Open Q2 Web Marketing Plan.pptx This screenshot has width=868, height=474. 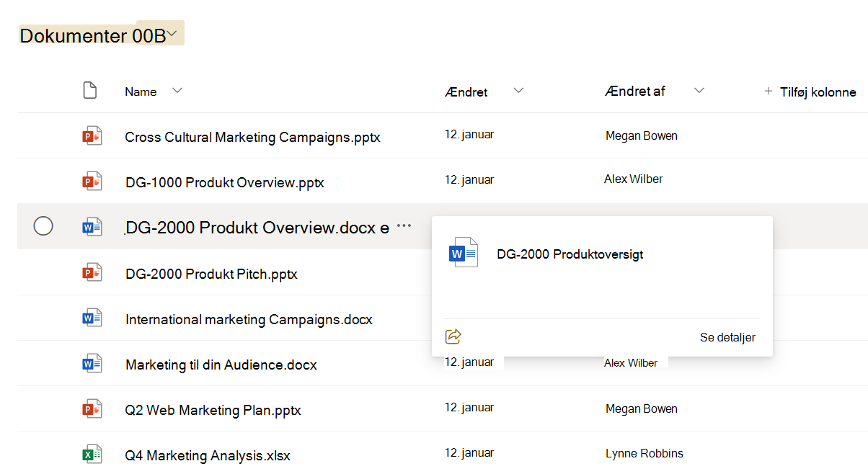(x=213, y=411)
